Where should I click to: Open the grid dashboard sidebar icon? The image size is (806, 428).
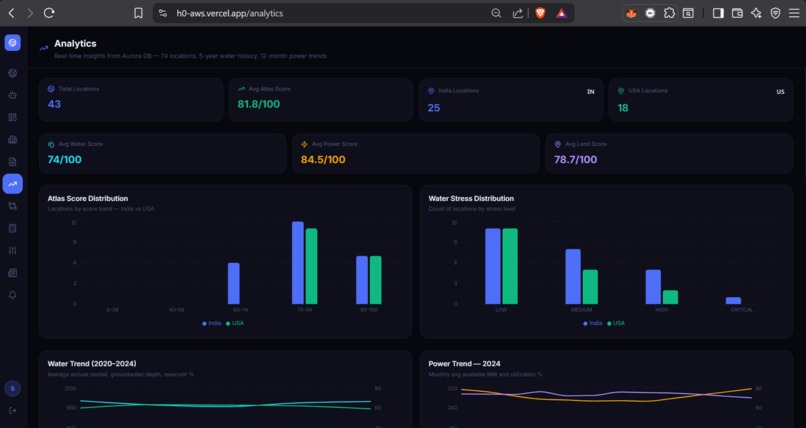coord(13,117)
